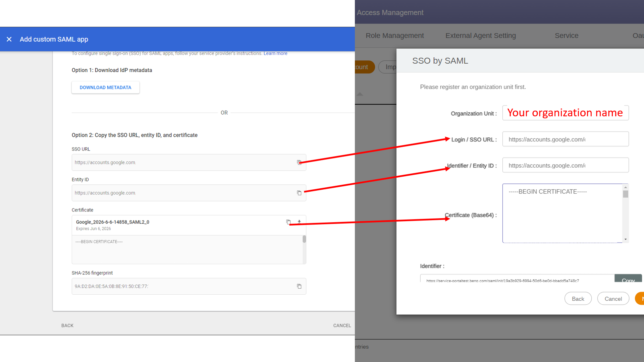The height and width of the screenshot is (362, 644).
Task: Copy the Entity ID with copy icon
Action: [x=299, y=193]
